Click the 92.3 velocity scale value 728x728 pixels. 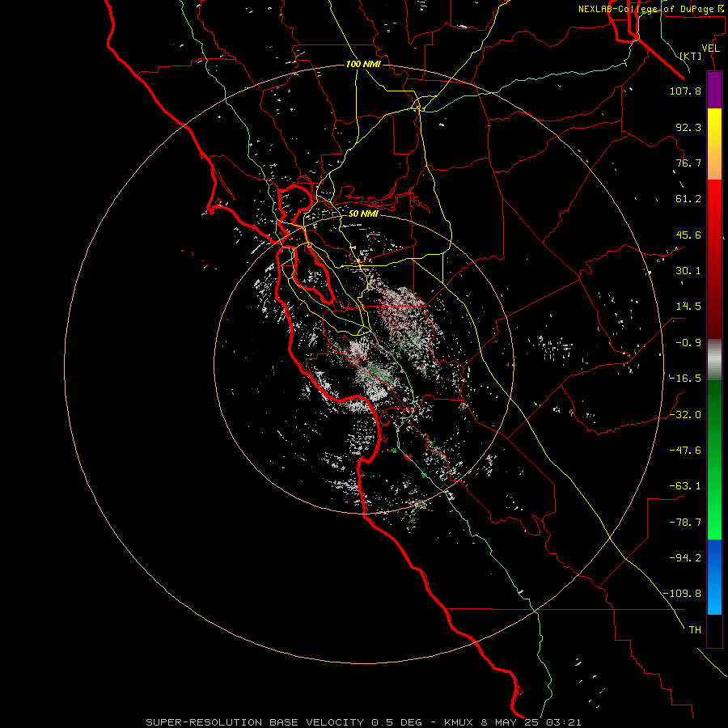[x=688, y=127]
